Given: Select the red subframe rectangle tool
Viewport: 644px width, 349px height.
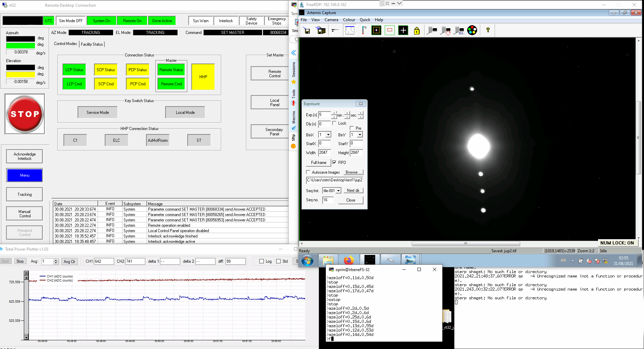Looking at the screenshot, I should point(390,31).
